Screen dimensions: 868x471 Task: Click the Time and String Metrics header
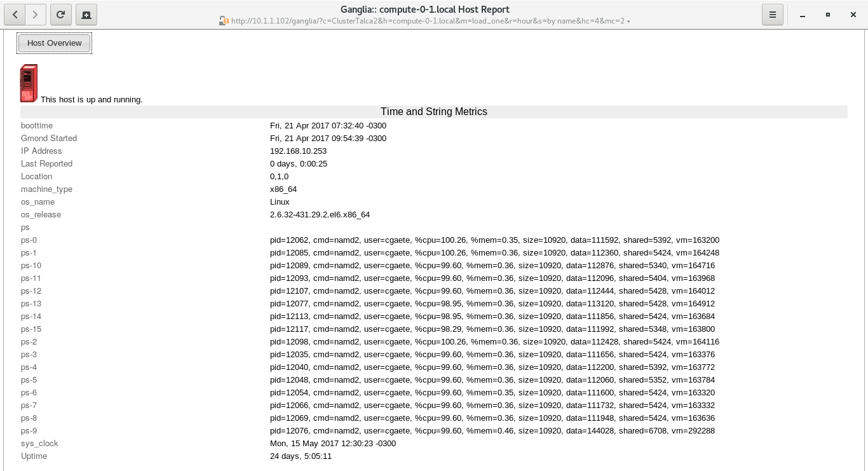(x=433, y=112)
